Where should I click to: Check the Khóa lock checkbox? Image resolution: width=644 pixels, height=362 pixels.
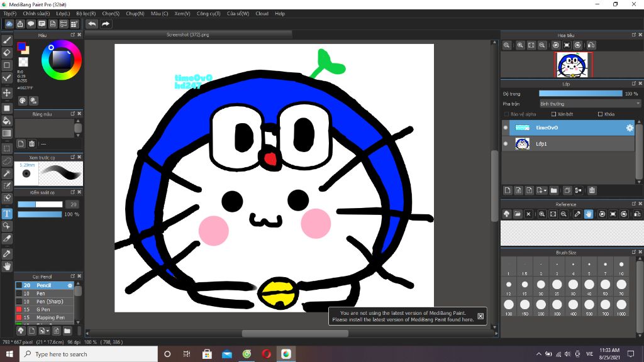601,114
